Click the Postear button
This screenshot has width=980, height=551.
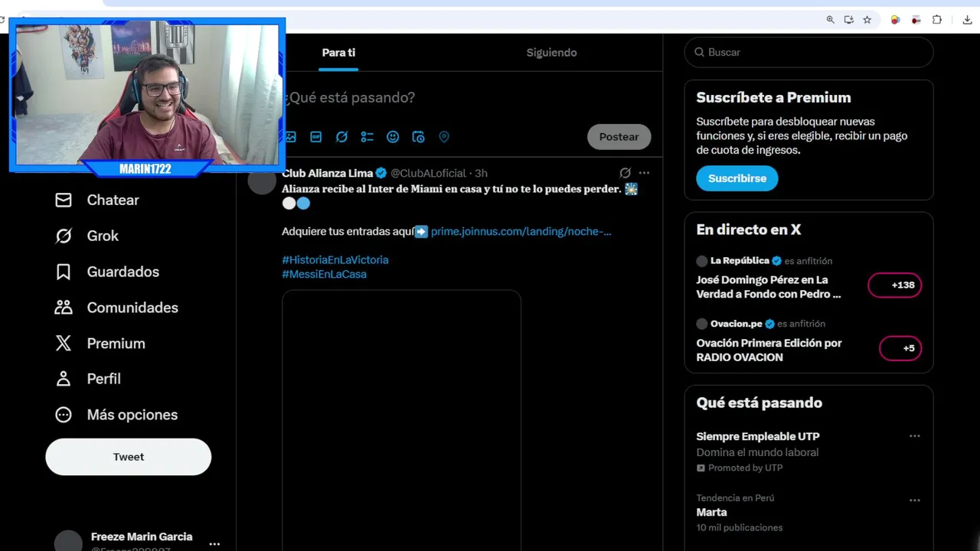tap(619, 137)
